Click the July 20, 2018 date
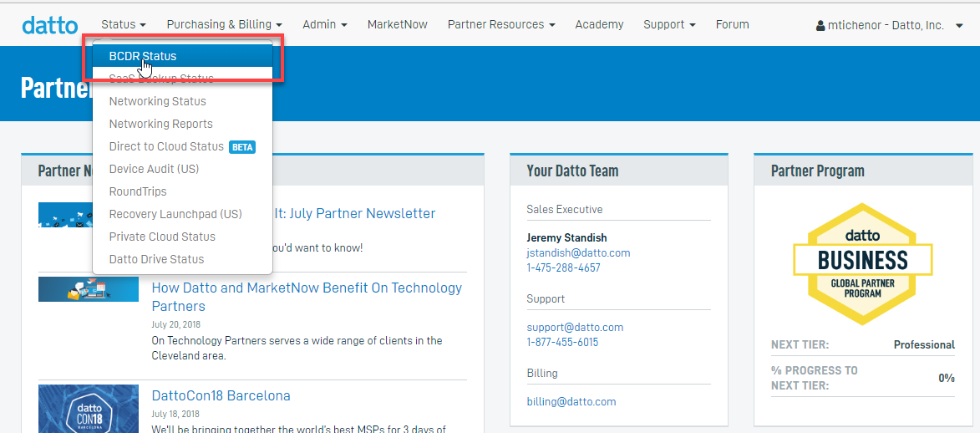The image size is (980, 433). tap(176, 324)
